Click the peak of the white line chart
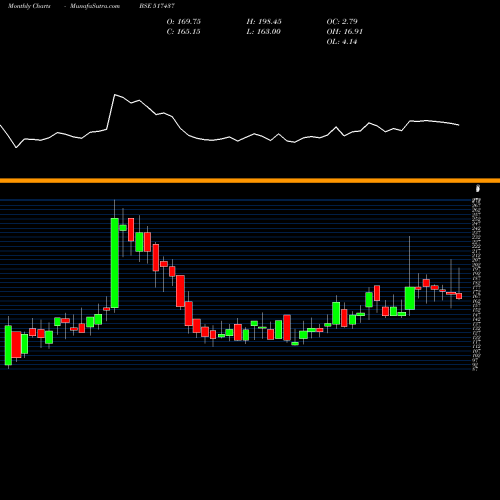500x500 pixels. pyautogui.click(x=115, y=95)
